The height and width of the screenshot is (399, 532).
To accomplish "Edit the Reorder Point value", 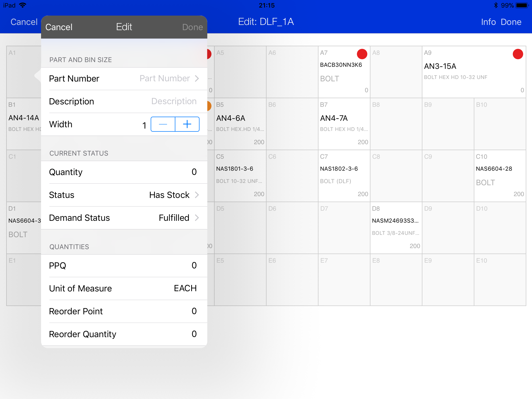I will (194, 311).
